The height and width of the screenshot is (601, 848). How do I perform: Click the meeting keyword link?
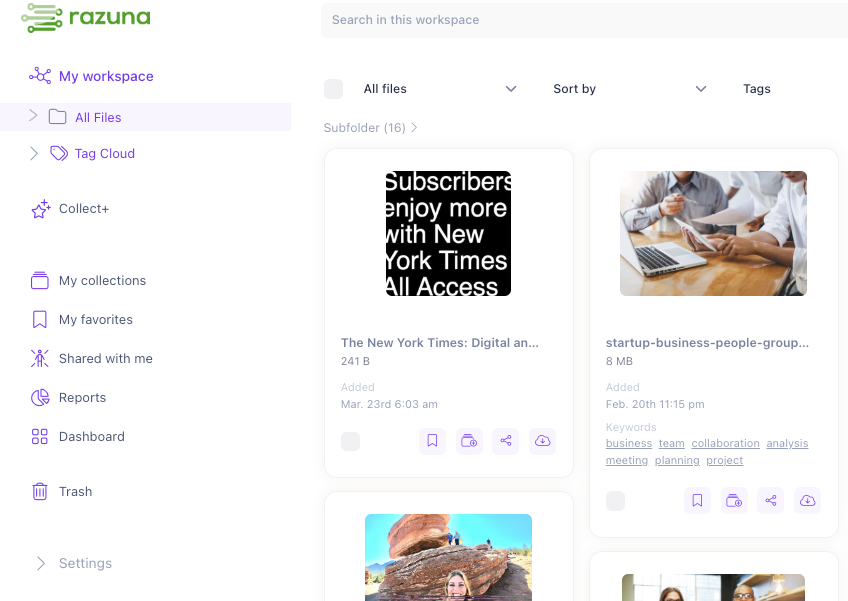(x=626, y=460)
